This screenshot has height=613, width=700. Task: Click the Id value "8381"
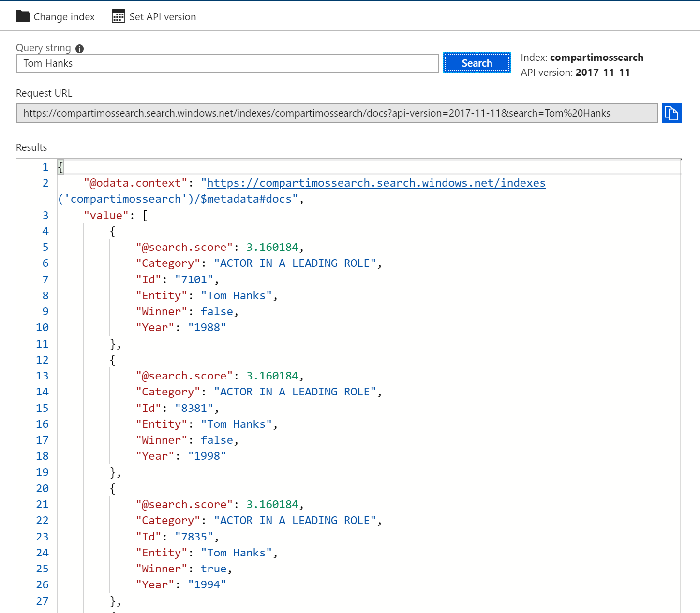[x=194, y=408]
